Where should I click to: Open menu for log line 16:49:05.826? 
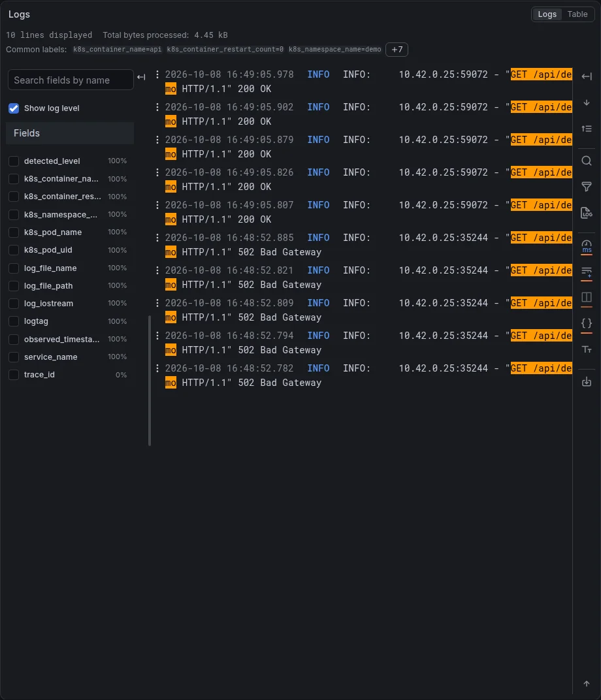[x=157, y=172]
